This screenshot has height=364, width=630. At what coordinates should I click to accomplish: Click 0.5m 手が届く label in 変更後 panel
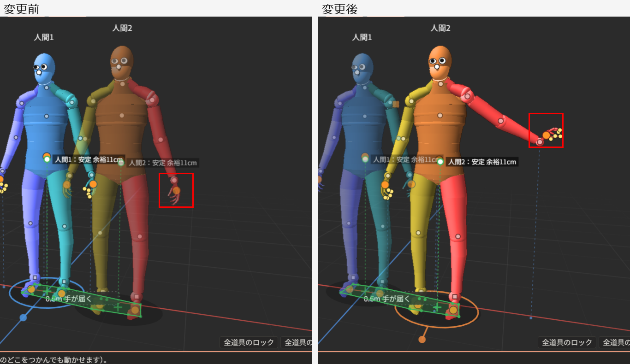coord(387,299)
